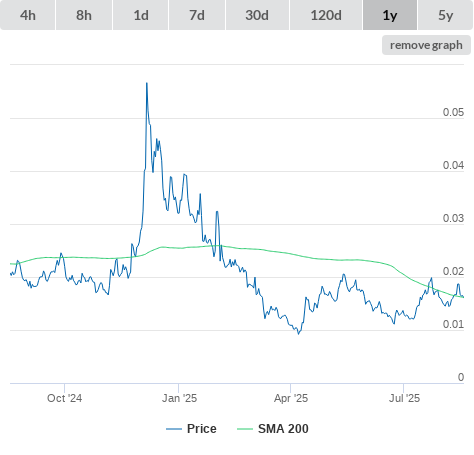This screenshot has width=474, height=455.
Task: Open the 7d time range view
Action: click(x=197, y=15)
